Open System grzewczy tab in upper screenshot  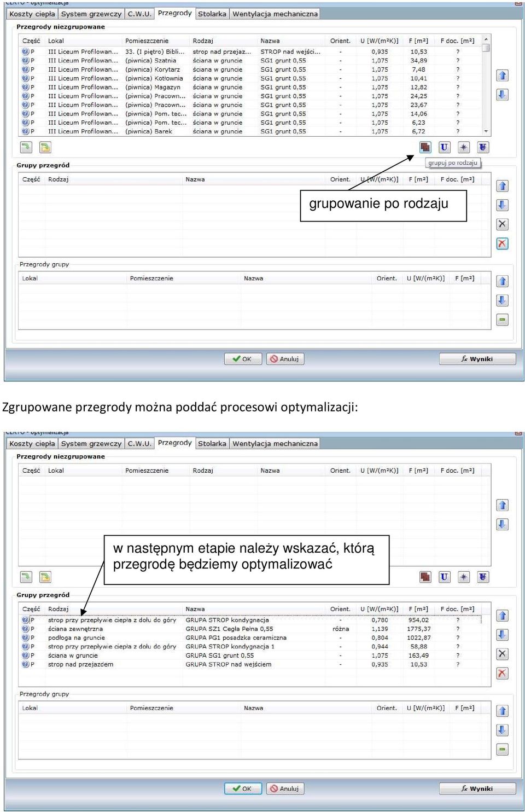coord(91,14)
